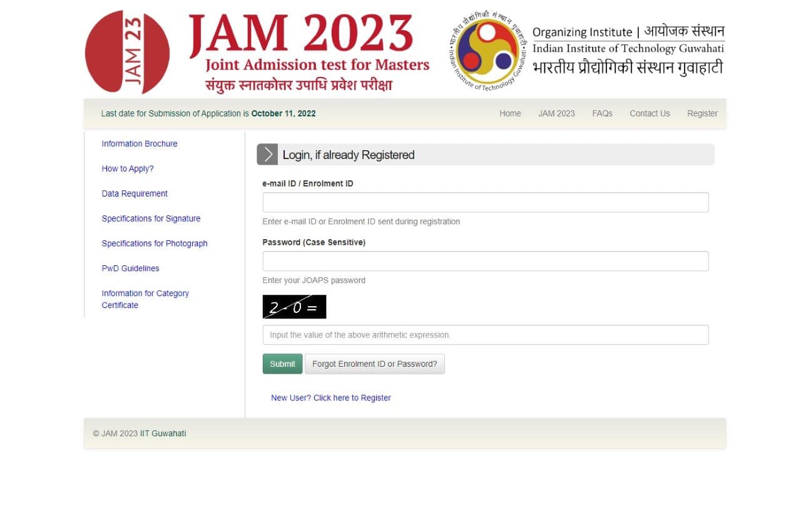Open the JAM 2023 menu item

point(556,113)
